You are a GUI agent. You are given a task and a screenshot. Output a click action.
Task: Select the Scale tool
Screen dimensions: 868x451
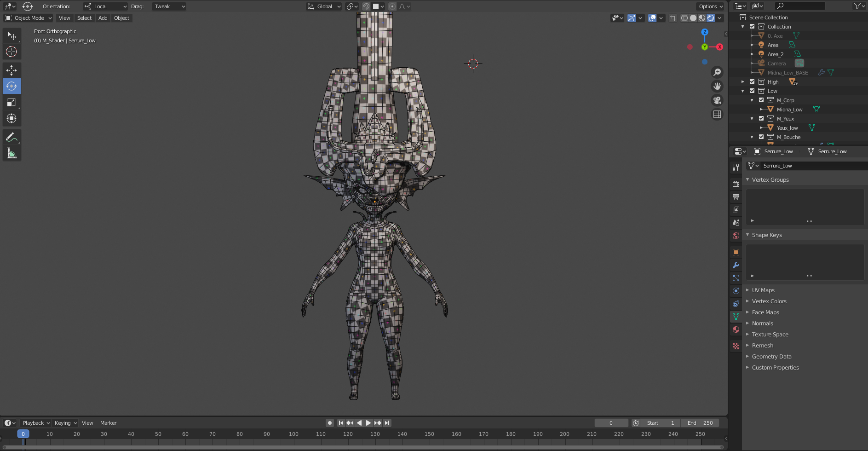pos(11,102)
